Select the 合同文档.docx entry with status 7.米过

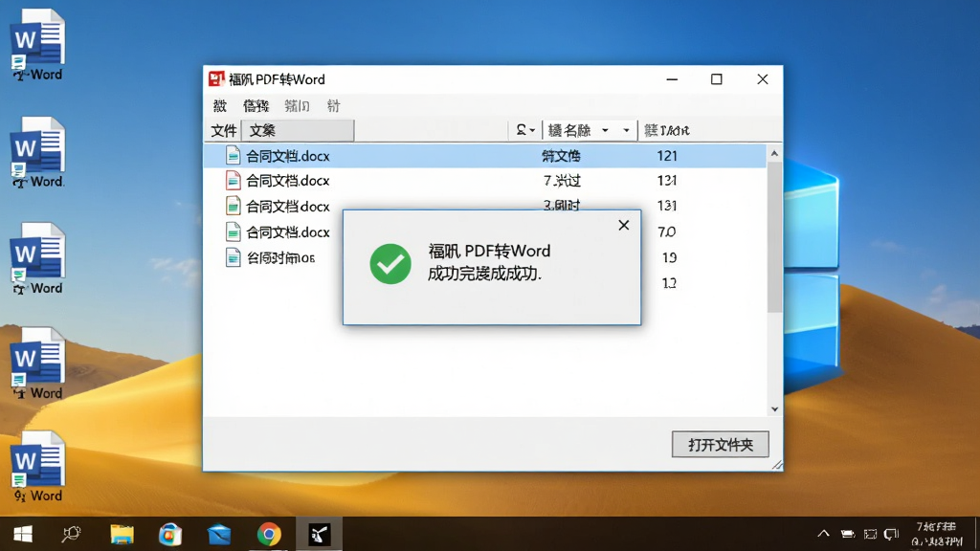point(287,181)
